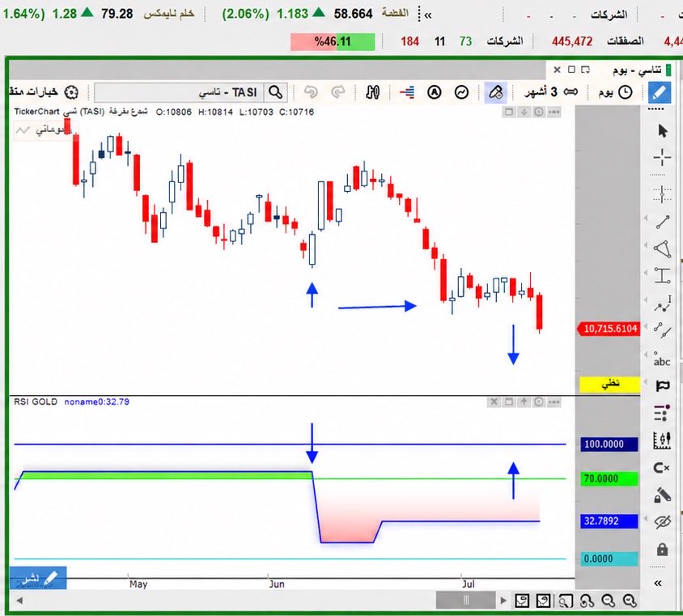This screenshot has width=683, height=616.
Task: Move price panel down arrow icon
Action: [524, 112]
